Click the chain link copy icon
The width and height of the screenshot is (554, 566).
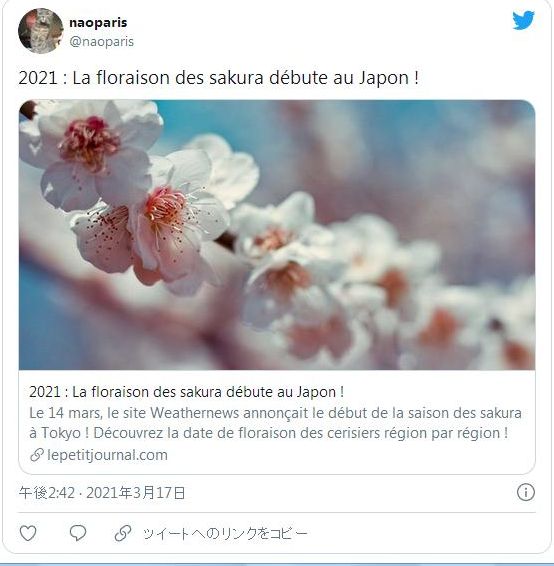point(123,533)
